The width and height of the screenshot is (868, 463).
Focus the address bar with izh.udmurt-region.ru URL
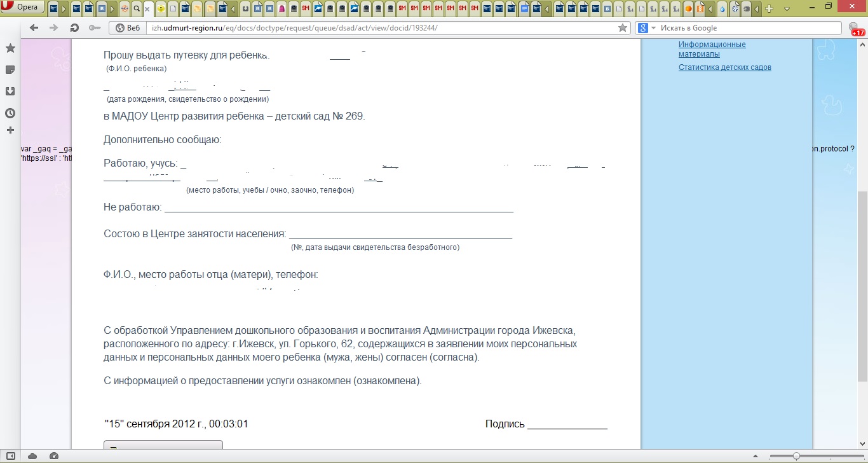(381, 28)
